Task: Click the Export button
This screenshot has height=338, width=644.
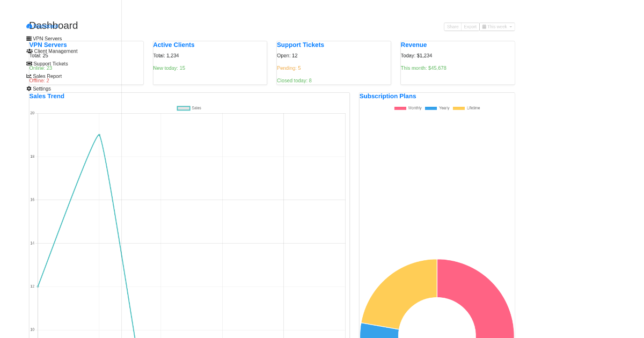Action: click(470, 26)
